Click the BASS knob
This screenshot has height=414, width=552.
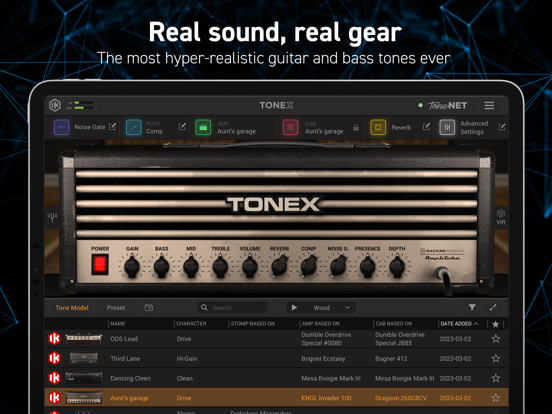point(162,267)
